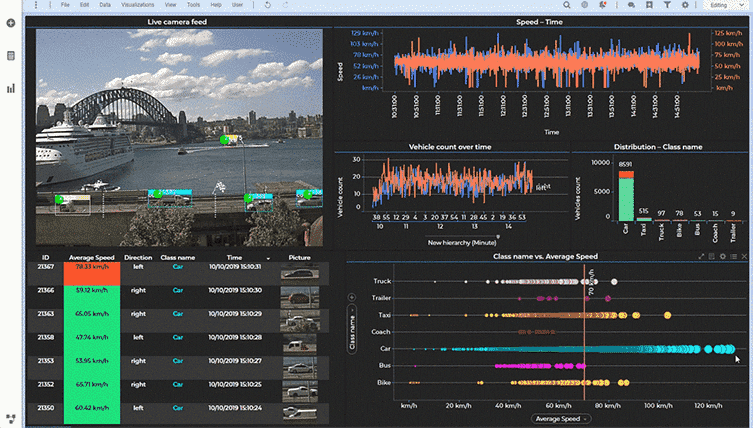This screenshot has width=754, height=428.
Task: Click the Live camera feed panel title
Action: 177,22
